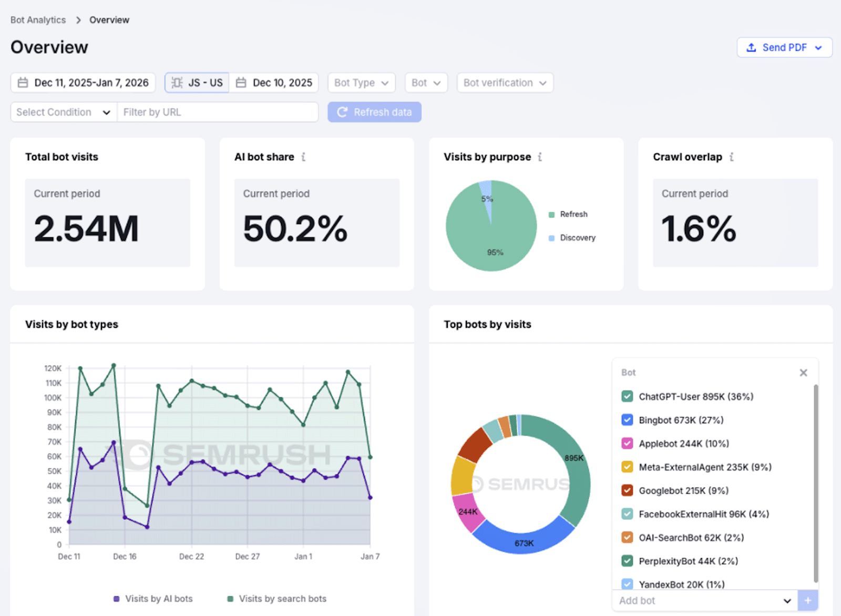
Task: Click the Discovery legend marker in pie chart
Action: pyautogui.click(x=551, y=238)
